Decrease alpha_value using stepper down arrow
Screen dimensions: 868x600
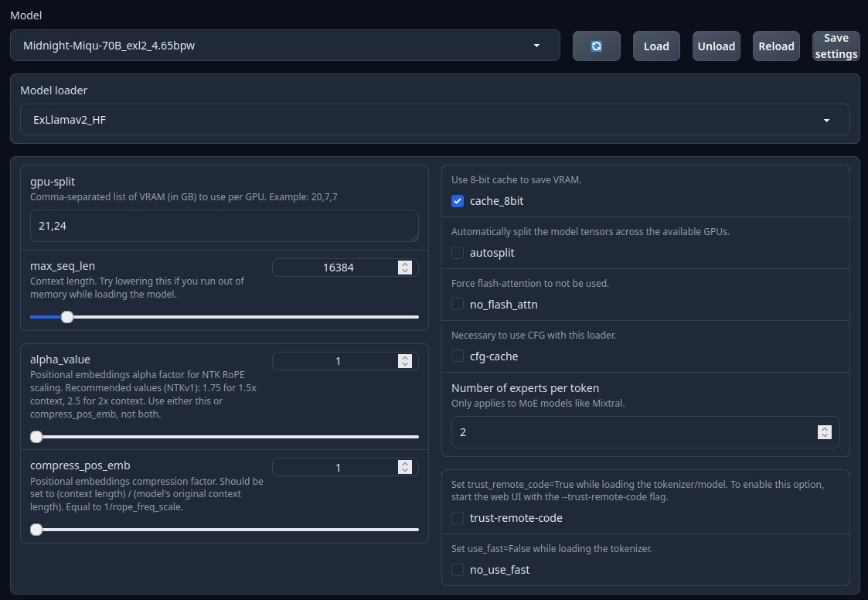(405, 364)
